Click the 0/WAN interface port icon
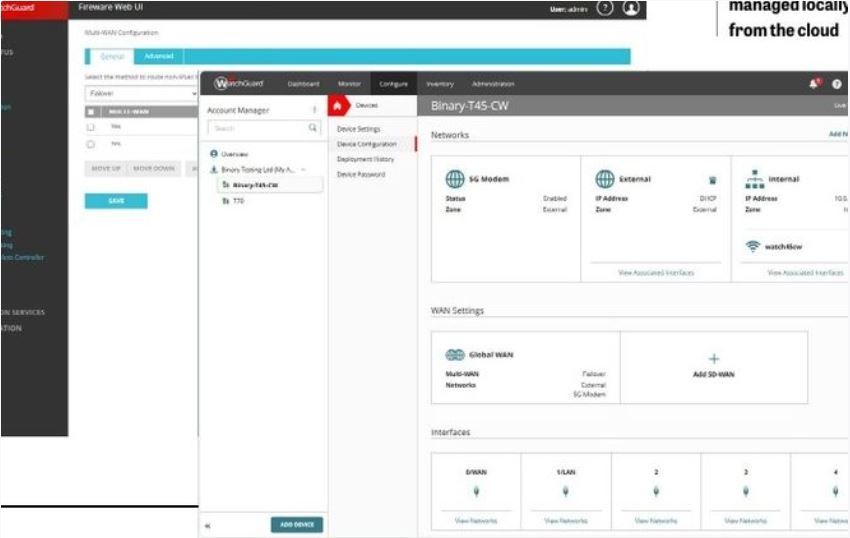Viewport: 850px width, 538px height. pyautogui.click(x=476, y=491)
